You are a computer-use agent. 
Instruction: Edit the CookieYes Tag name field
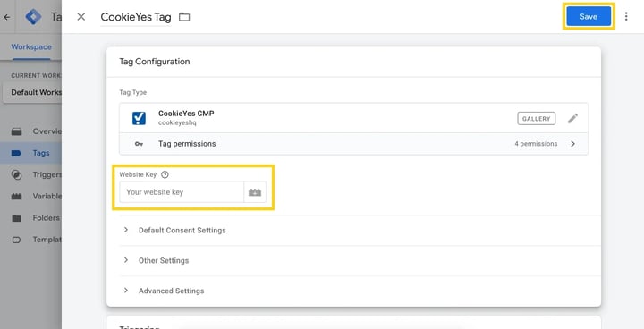(136, 17)
